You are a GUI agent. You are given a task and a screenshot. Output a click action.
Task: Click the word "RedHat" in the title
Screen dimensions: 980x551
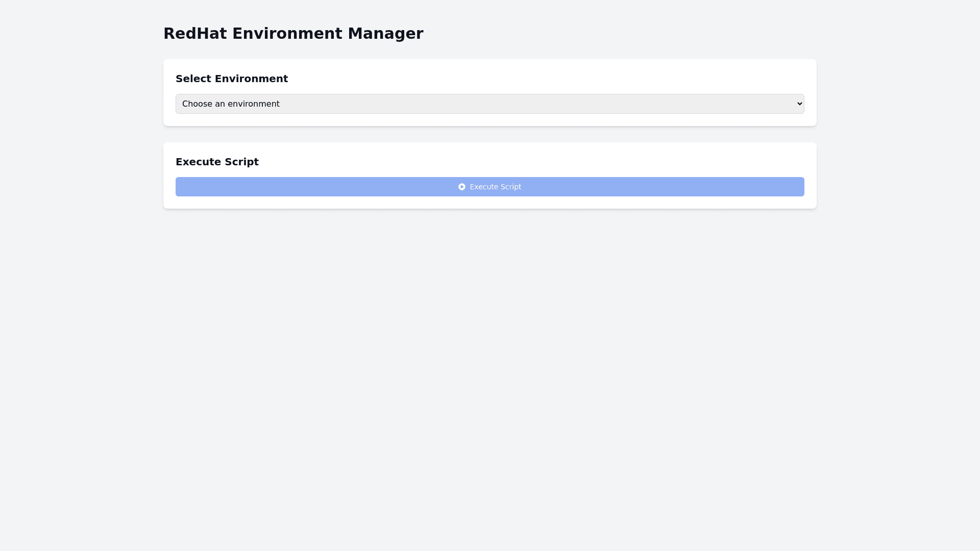[195, 34]
